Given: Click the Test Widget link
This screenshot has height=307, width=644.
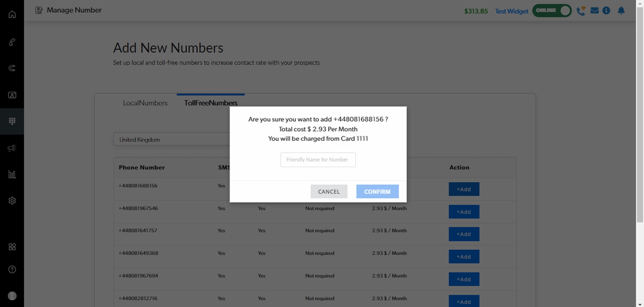Looking at the screenshot, I should pyautogui.click(x=512, y=11).
